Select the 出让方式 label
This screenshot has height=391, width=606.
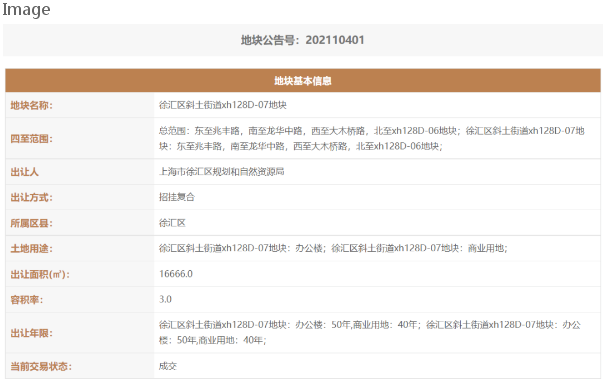[x=31, y=197]
